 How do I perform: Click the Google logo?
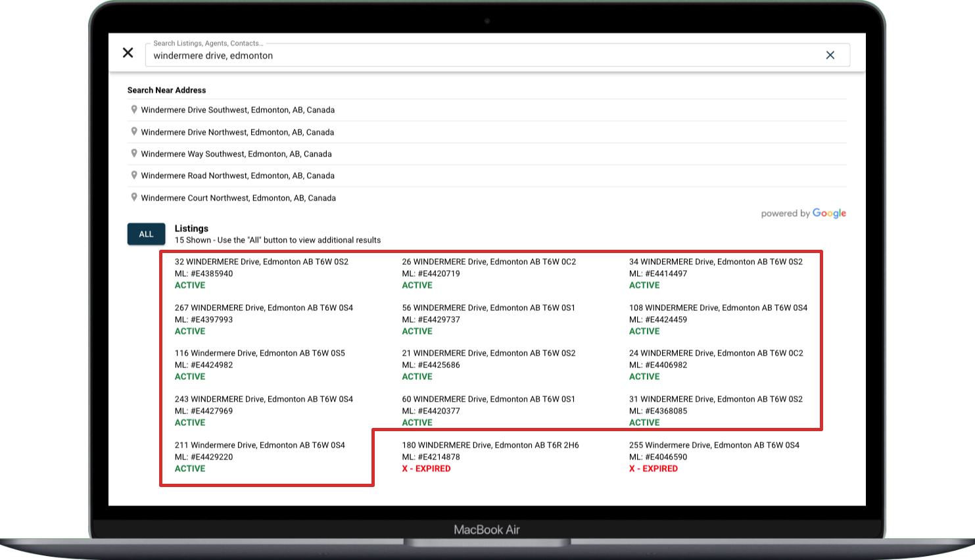830,214
